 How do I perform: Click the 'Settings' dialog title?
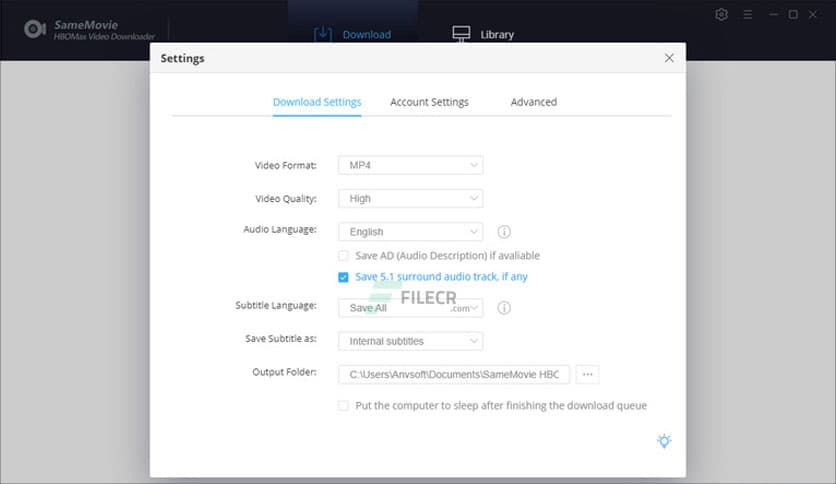click(x=182, y=58)
